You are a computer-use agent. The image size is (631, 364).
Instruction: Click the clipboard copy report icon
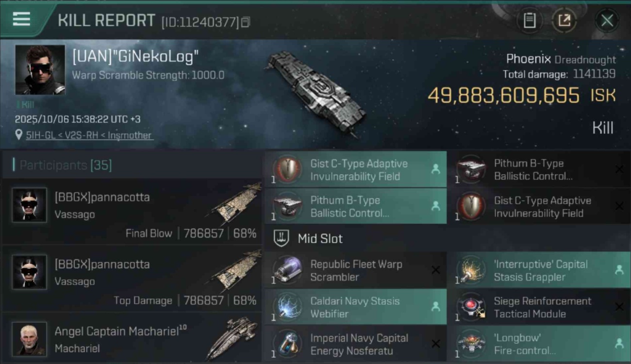pyautogui.click(x=529, y=20)
